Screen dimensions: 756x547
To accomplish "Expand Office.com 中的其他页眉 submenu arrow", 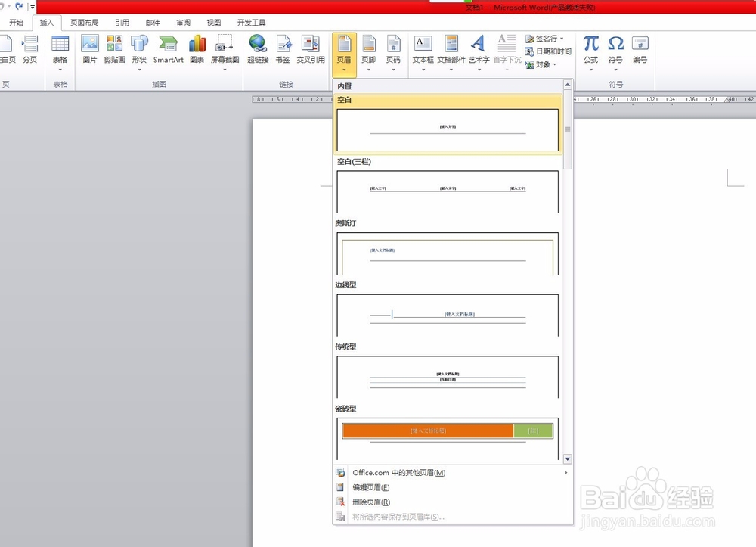I will (565, 473).
